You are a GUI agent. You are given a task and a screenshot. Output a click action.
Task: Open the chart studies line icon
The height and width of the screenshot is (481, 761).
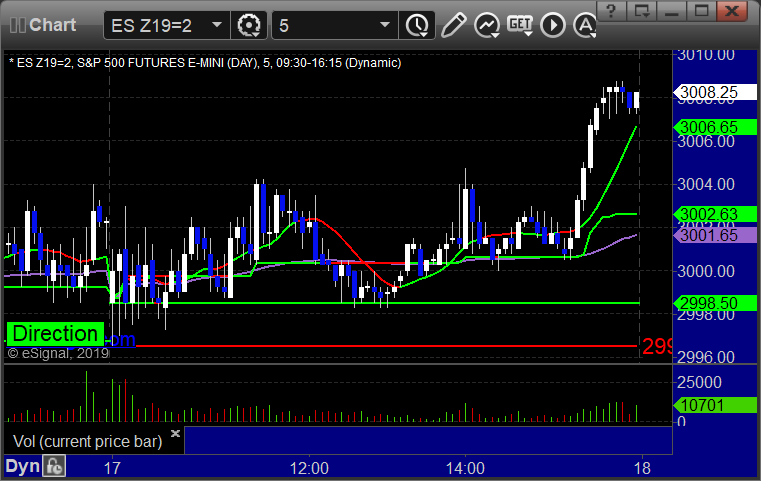(x=487, y=25)
